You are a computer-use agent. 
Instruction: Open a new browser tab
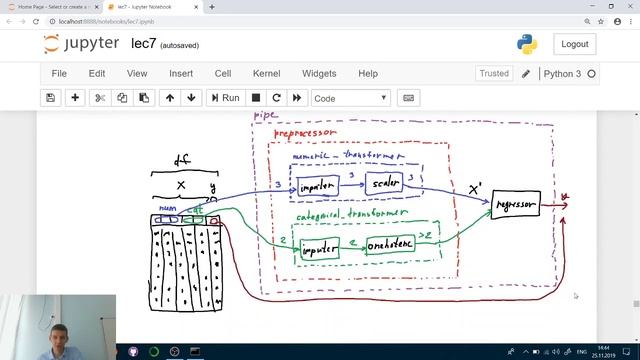click(x=212, y=7)
